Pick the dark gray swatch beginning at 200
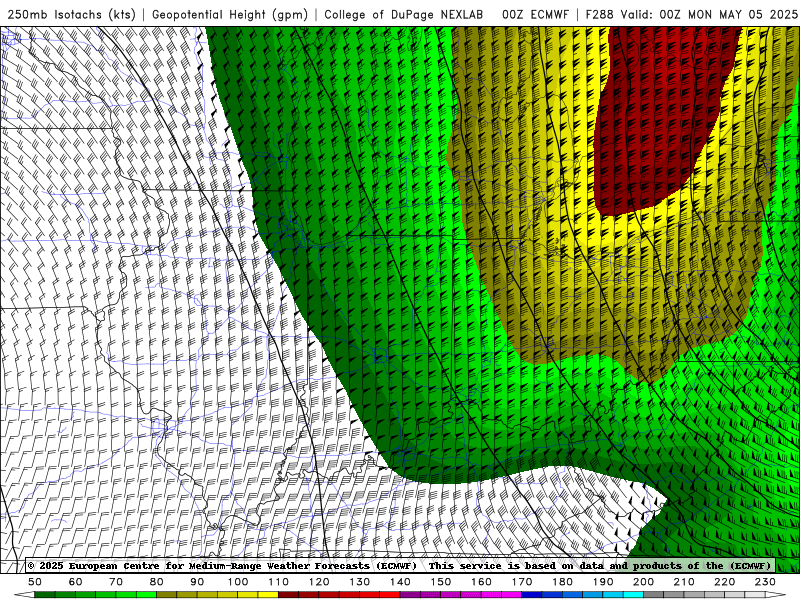Image resolution: width=800 pixels, height=600 pixels. point(654,595)
